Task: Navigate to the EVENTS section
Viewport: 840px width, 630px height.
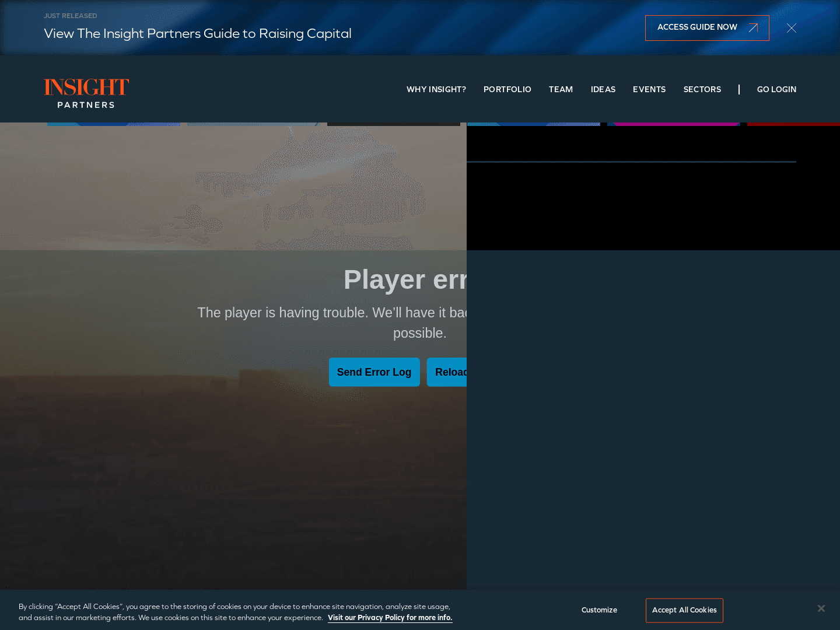Action: (x=649, y=89)
